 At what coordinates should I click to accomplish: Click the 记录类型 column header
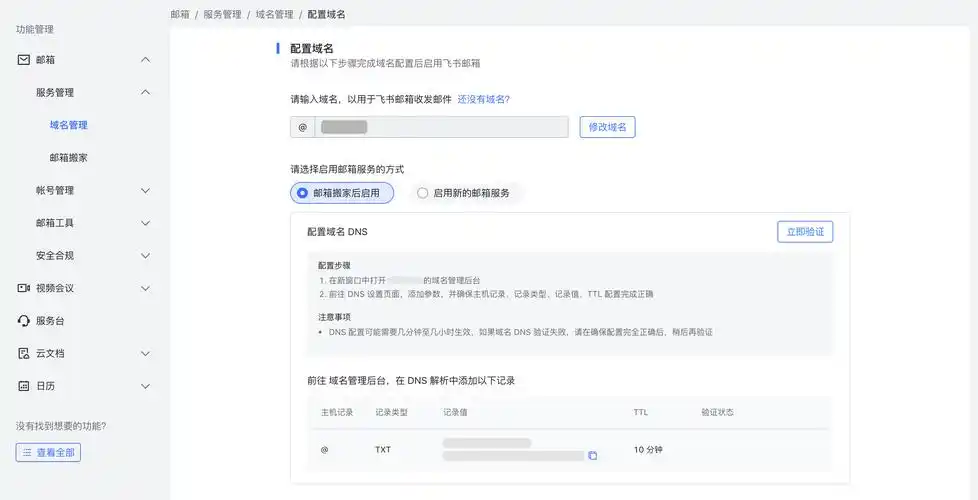(x=392, y=413)
